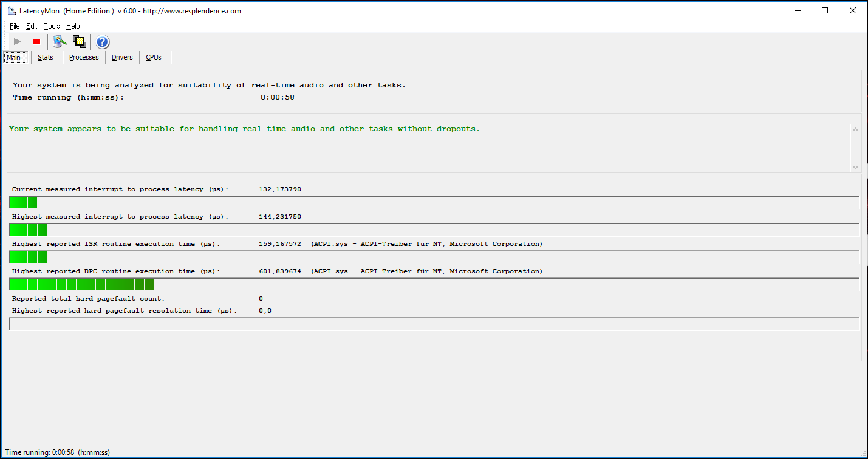The width and height of the screenshot is (868, 459).
Task: Click the LatencyMon app icon in title bar
Action: tap(11, 10)
